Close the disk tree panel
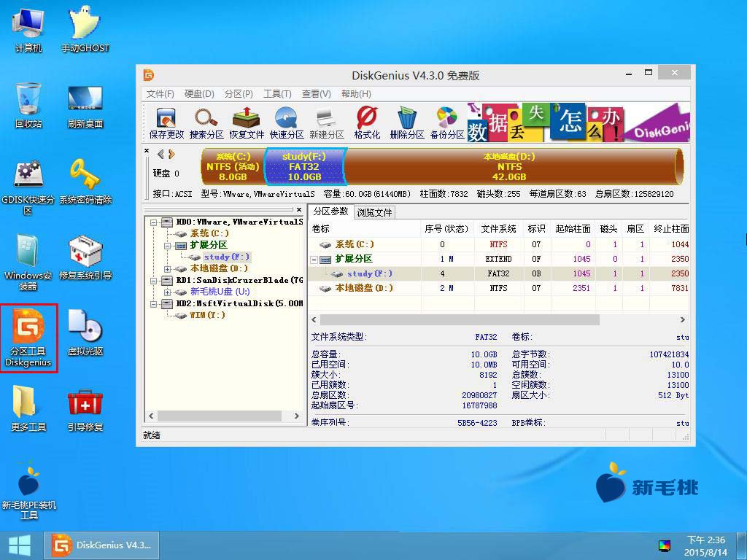 pyautogui.click(x=298, y=209)
